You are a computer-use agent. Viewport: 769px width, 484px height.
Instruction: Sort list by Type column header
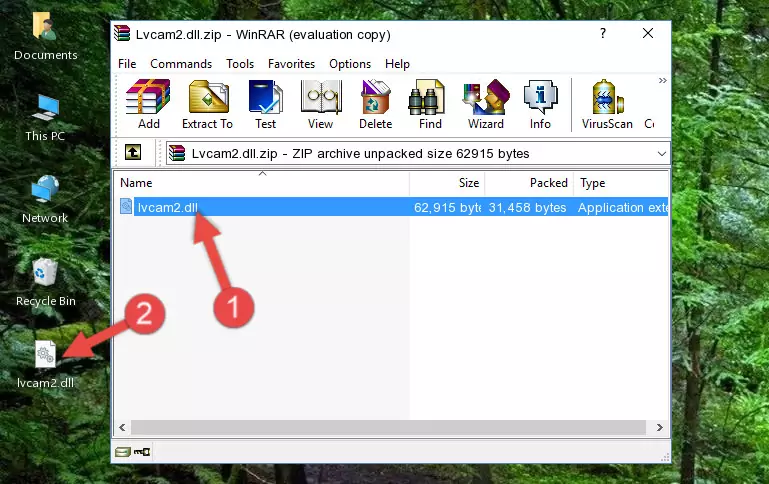(621, 183)
